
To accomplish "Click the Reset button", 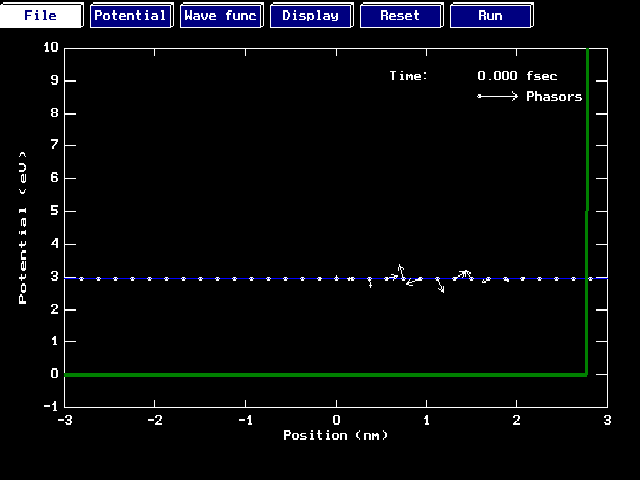I will pyautogui.click(x=401, y=15).
